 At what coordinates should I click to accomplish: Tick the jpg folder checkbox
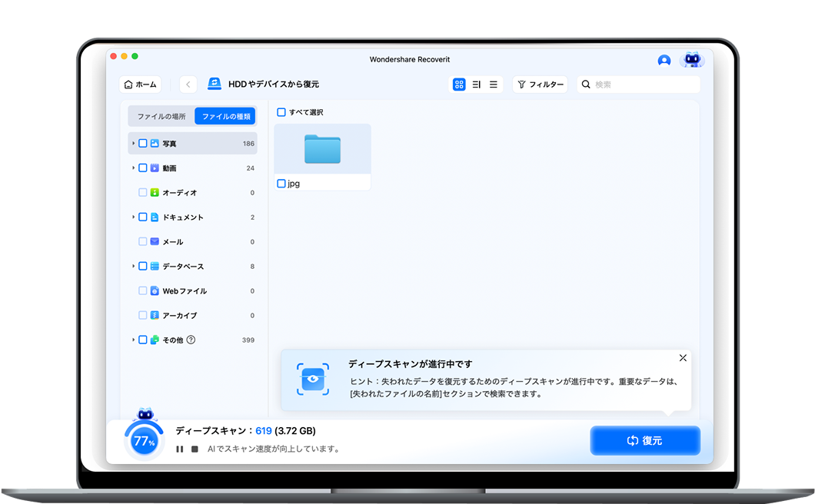[281, 184]
